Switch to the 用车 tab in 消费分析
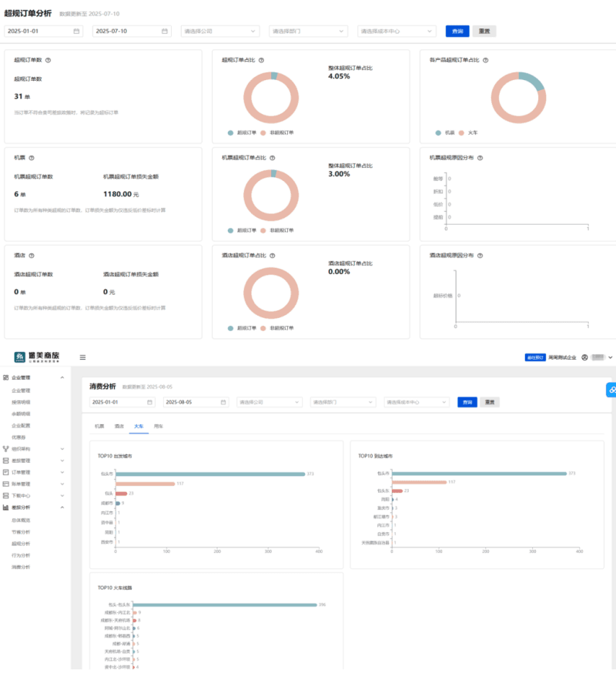616x680 pixels. (x=158, y=425)
